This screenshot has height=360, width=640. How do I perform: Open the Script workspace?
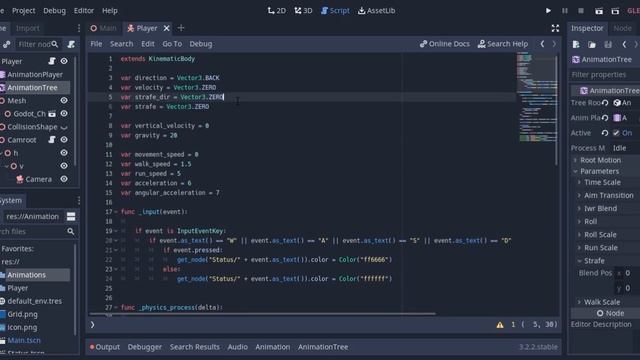pyautogui.click(x=335, y=11)
